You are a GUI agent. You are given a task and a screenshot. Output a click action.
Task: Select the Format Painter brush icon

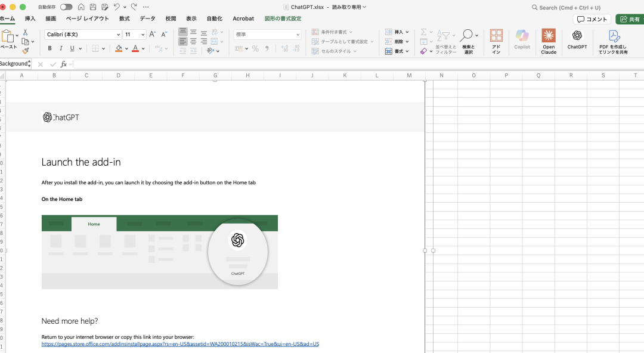click(x=26, y=51)
